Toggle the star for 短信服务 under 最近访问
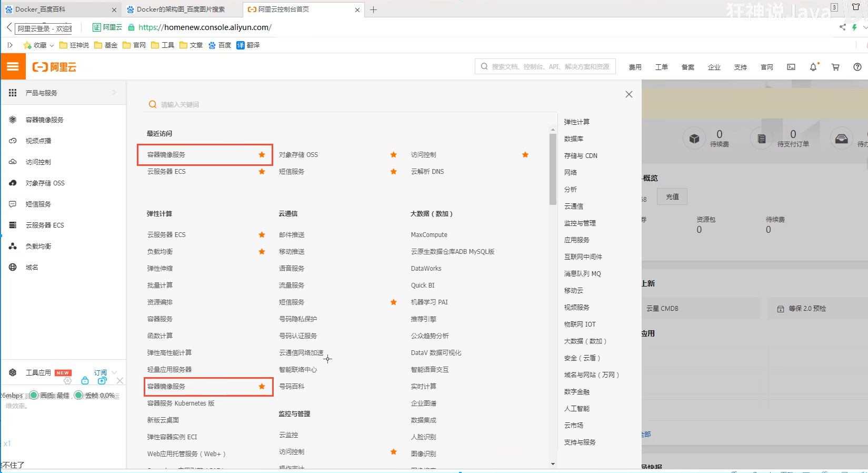The width and height of the screenshot is (868, 473). click(393, 171)
